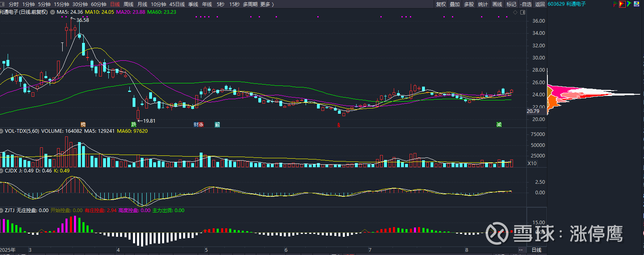Click the 榜 event marker on chart

pos(83,125)
